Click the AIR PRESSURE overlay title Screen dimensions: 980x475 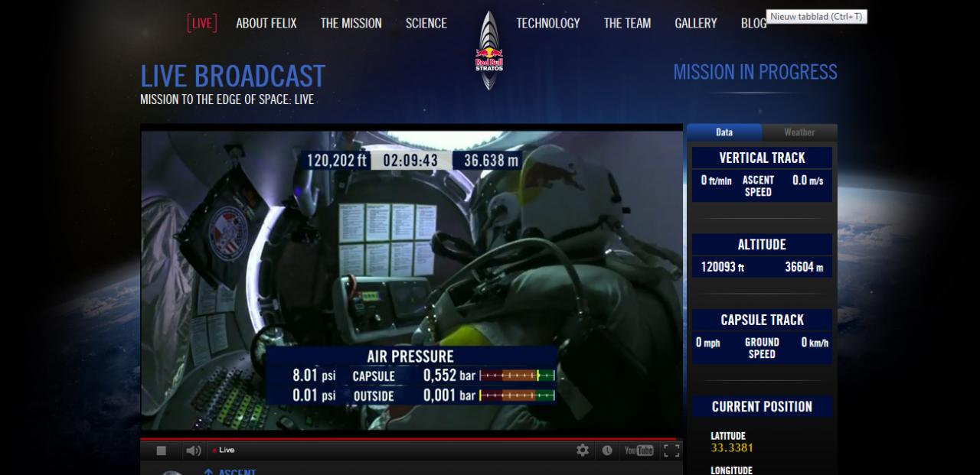tap(410, 356)
